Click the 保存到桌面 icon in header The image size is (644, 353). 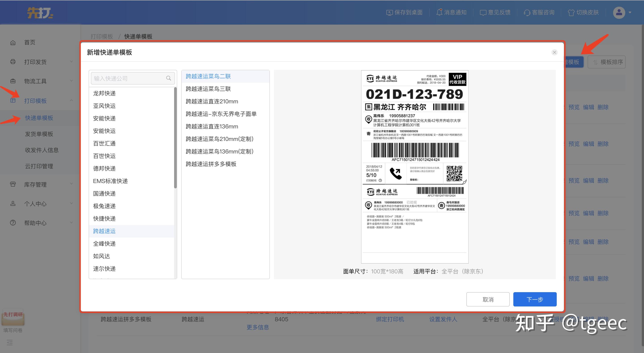click(390, 13)
